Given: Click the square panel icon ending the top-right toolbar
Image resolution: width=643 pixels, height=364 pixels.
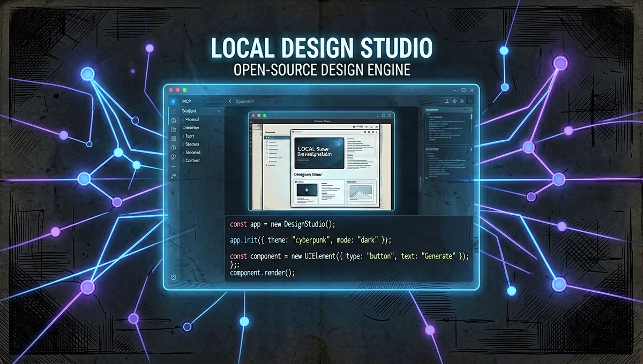Looking at the screenshot, I should tap(470, 101).
